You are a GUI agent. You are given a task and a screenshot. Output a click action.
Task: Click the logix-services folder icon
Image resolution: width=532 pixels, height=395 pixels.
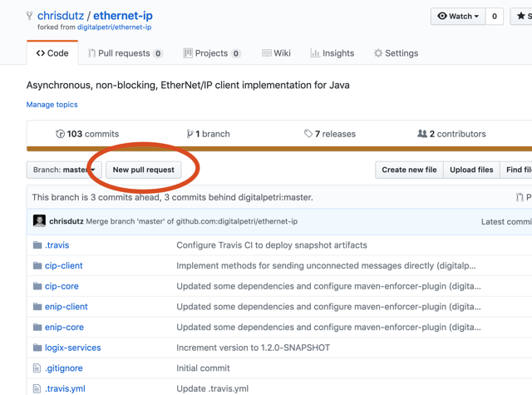[x=37, y=348]
